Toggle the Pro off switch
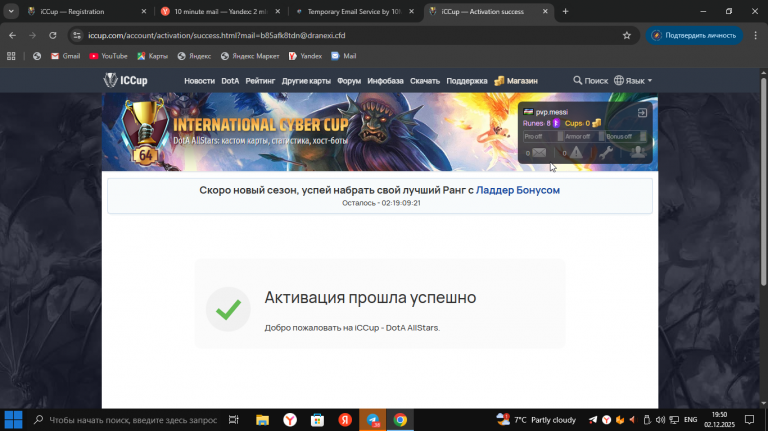 tap(543, 137)
